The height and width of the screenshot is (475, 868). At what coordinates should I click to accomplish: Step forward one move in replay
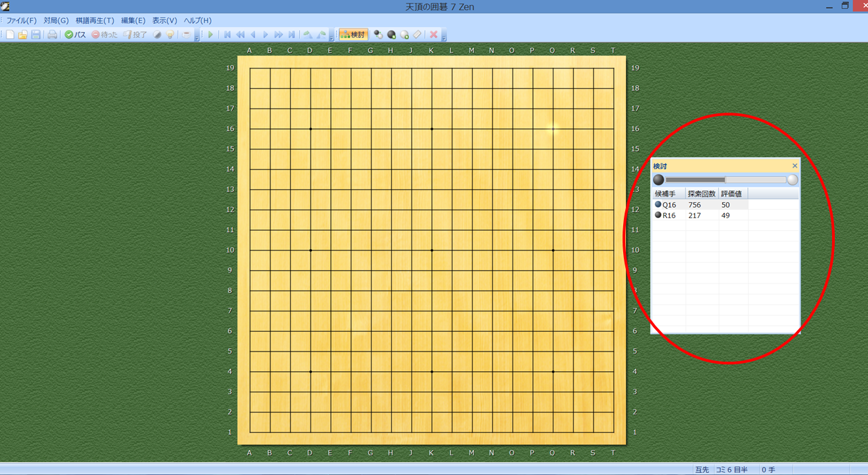coord(266,35)
